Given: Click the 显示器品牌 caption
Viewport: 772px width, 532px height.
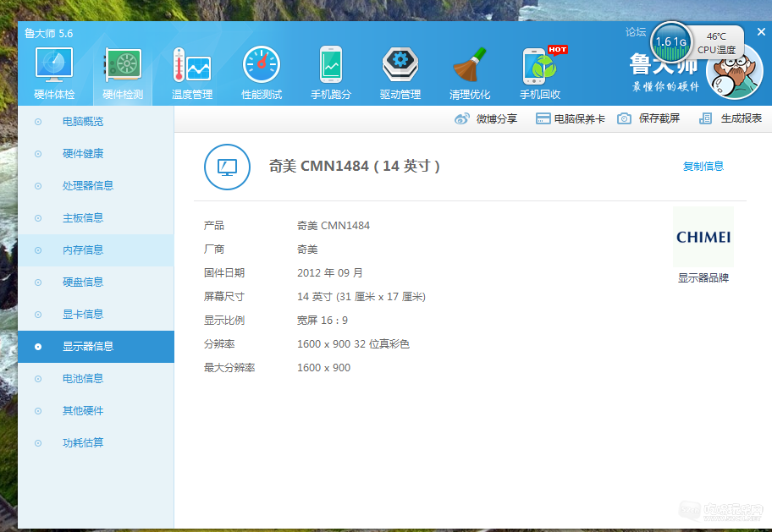Looking at the screenshot, I should (x=703, y=278).
